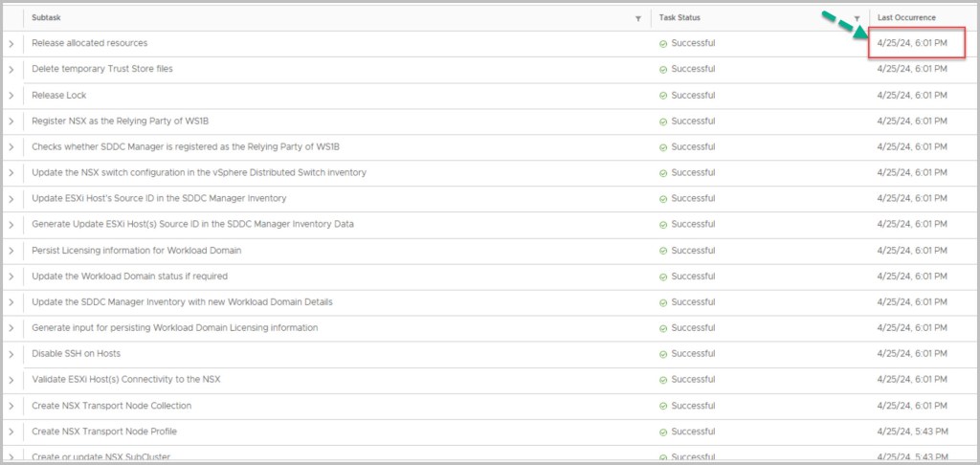Click success icon for Delete temporary Trust Store files
This screenshot has width=980, height=465.
click(x=663, y=69)
